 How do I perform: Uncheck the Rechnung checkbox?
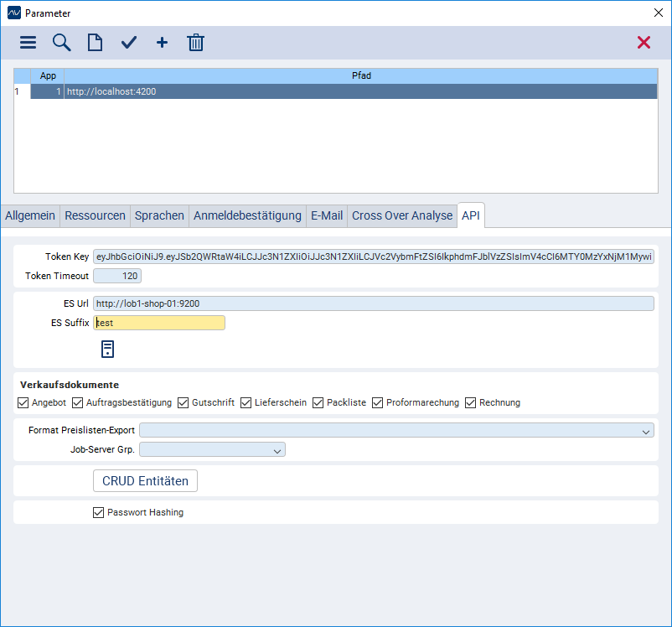tap(471, 402)
